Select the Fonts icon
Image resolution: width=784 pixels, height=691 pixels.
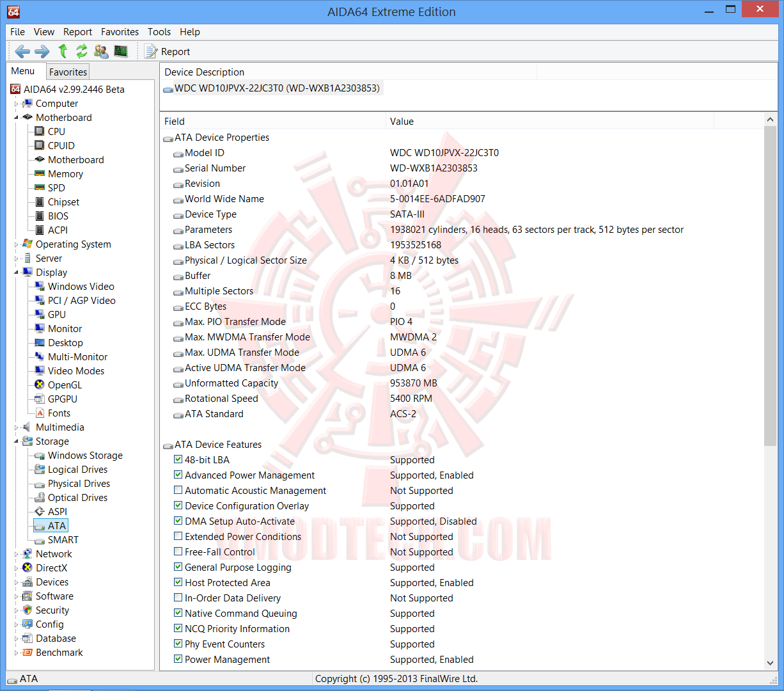pyautogui.click(x=40, y=413)
